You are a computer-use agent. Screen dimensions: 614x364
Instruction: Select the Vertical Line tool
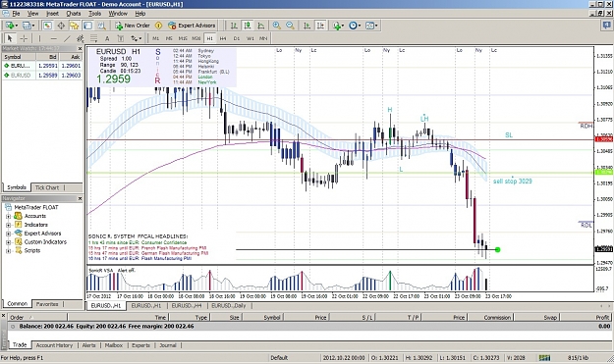39,38
